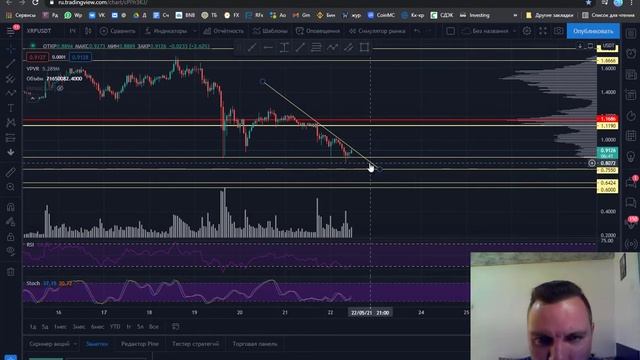Select the trend line tool in left toolbar
The width and height of the screenshot is (640, 360).
click(11, 64)
